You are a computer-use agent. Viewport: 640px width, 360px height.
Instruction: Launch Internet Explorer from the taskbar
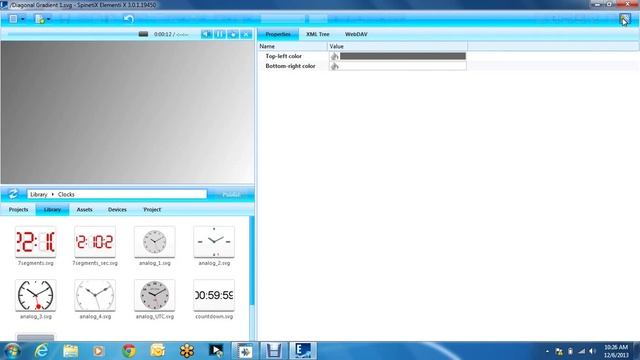[41, 351]
